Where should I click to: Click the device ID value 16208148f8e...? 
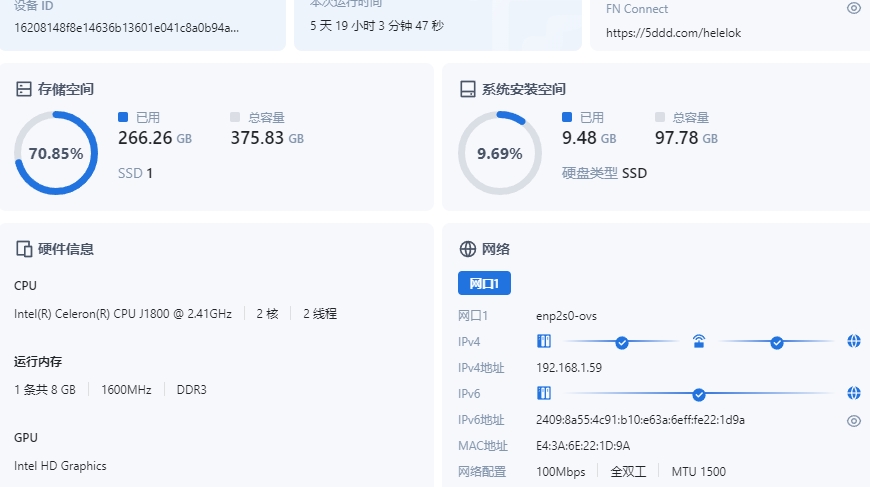click(127, 28)
